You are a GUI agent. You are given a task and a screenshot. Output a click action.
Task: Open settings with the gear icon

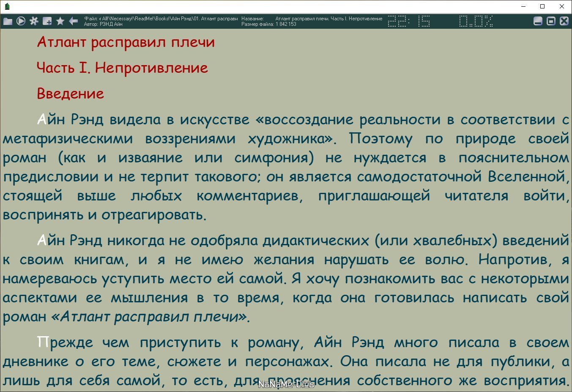pos(34,21)
